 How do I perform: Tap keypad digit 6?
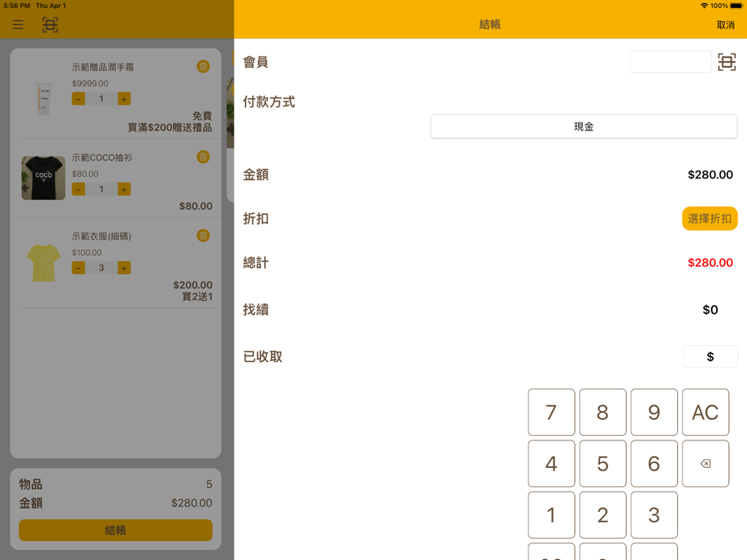pyautogui.click(x=654, y=464)
